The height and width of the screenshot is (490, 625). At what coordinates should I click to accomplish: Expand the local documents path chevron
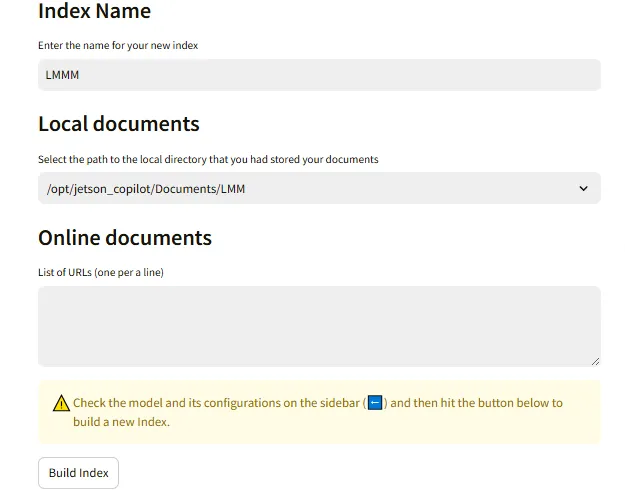(584, 188)
